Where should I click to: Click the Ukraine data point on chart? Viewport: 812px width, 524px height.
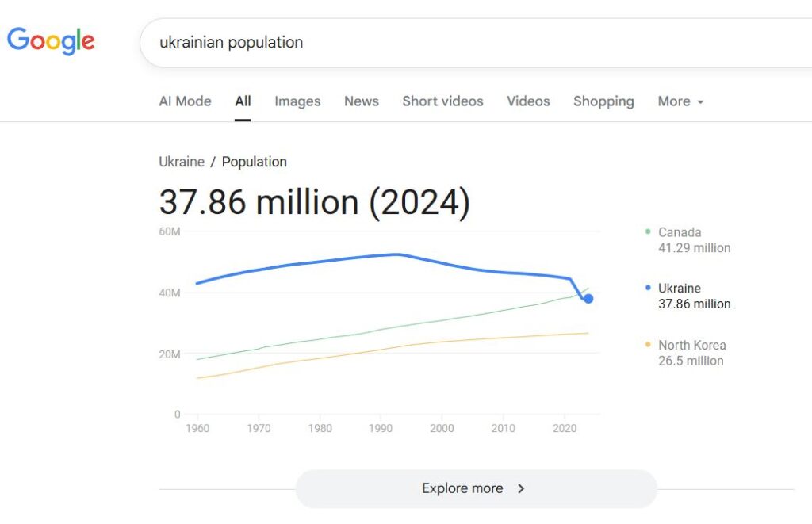(x=588, y=299)
